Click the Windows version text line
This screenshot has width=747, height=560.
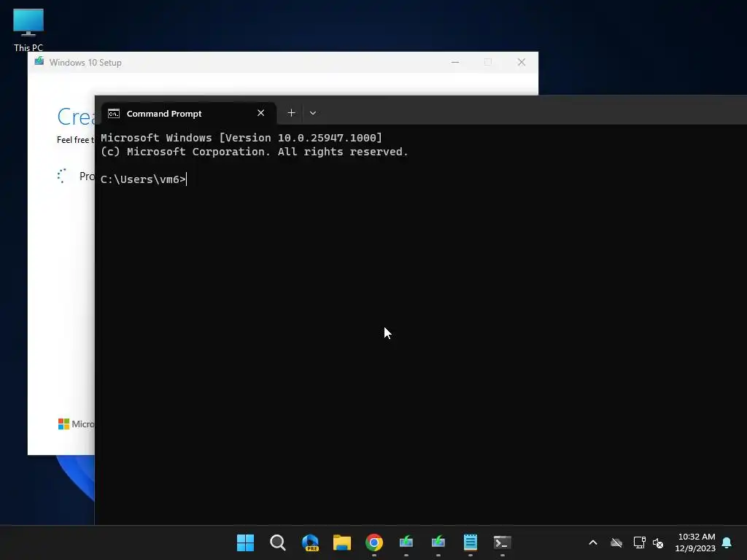(x=241, y=138)
